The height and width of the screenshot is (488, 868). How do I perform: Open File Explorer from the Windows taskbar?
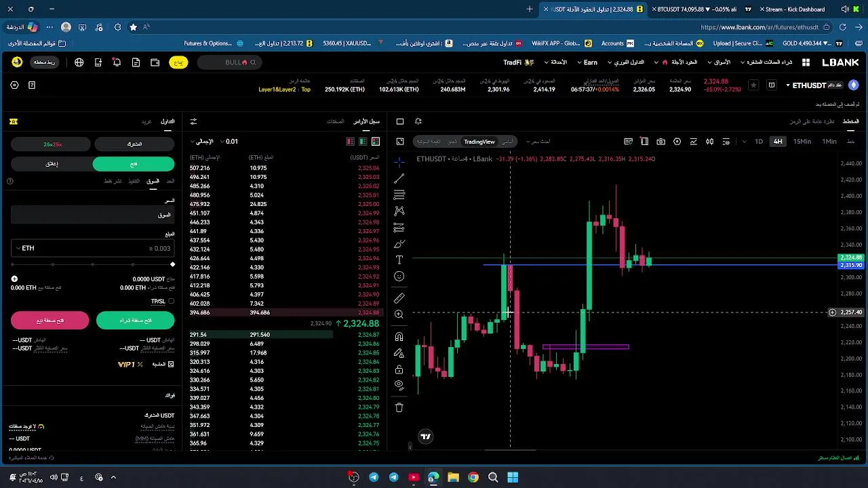(x=453, y=477)
